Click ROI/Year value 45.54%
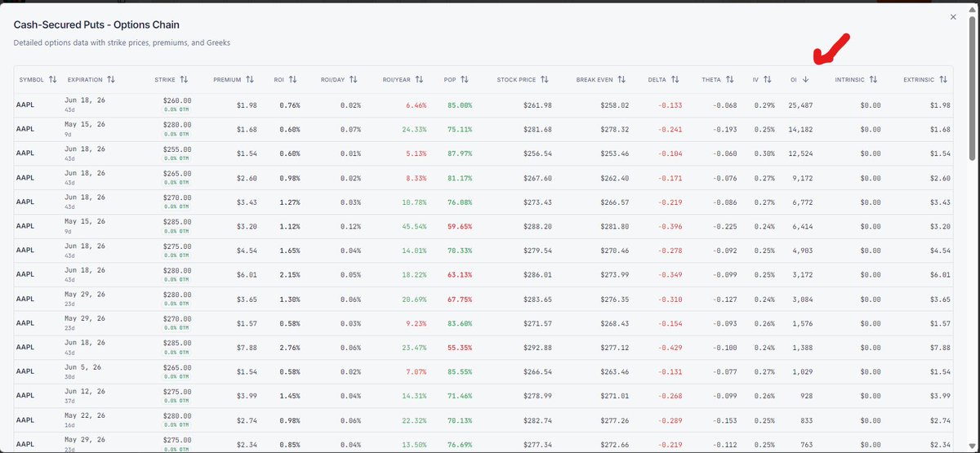Screen dimensions: 980x453 point(414,226)
